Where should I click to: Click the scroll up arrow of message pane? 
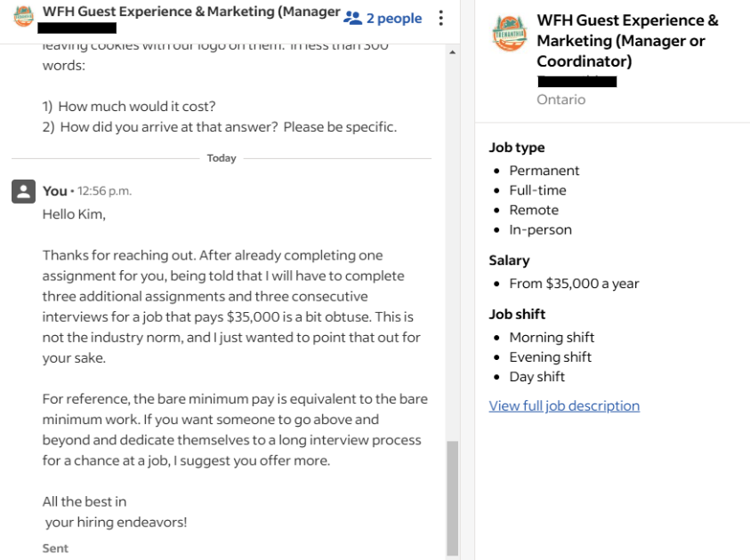[452, 53]
